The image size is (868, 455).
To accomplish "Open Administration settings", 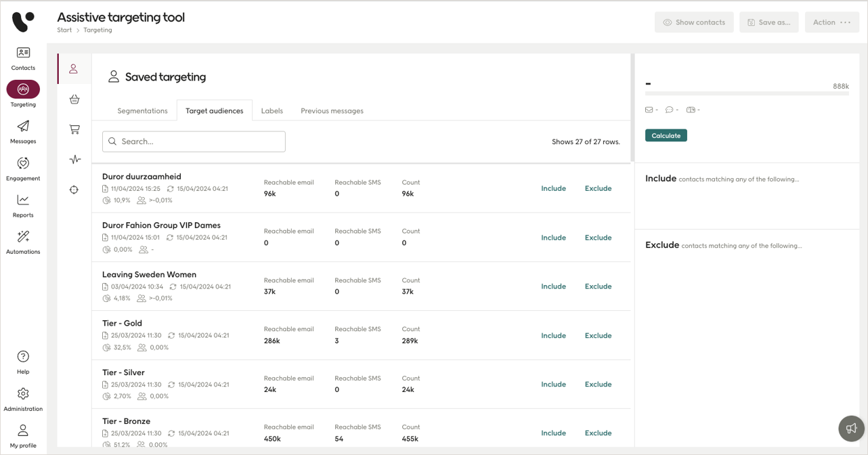I will (23, 398).
